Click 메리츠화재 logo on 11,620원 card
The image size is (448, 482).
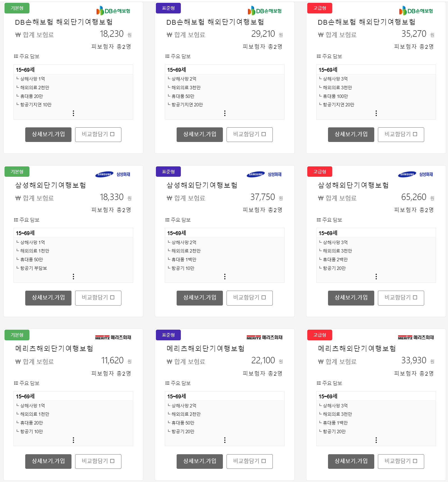tap(113, 337)
